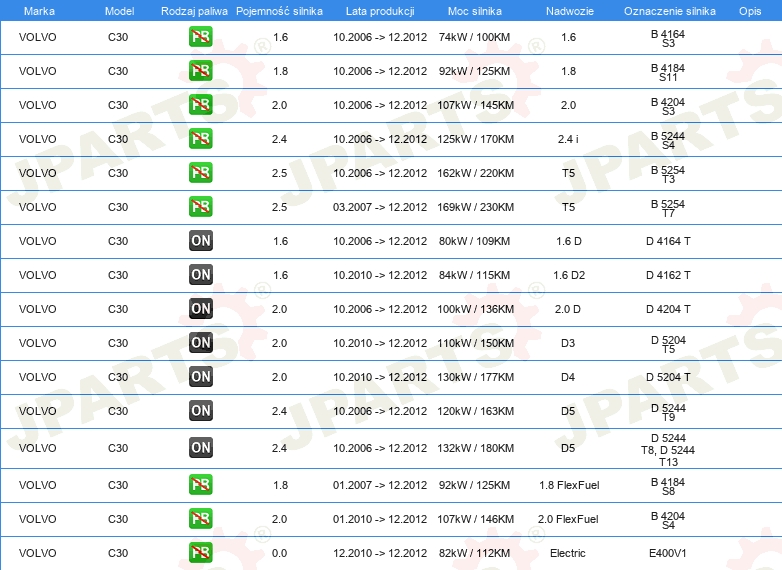
Task: Click the Nadwozie column header
Action: click(570, 11)
